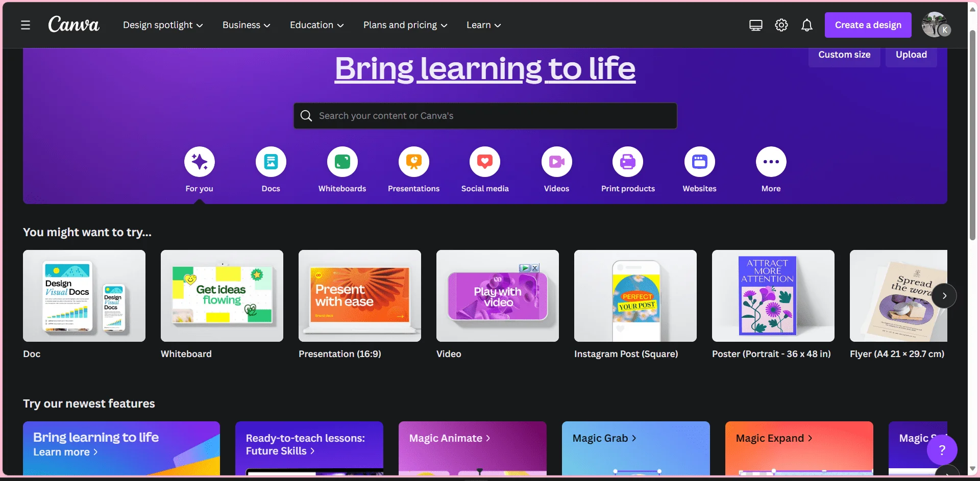The height and width of the screenshot is (481, 980).
Task: Click the scrollbar up arrow
Action: pos(973,9)
